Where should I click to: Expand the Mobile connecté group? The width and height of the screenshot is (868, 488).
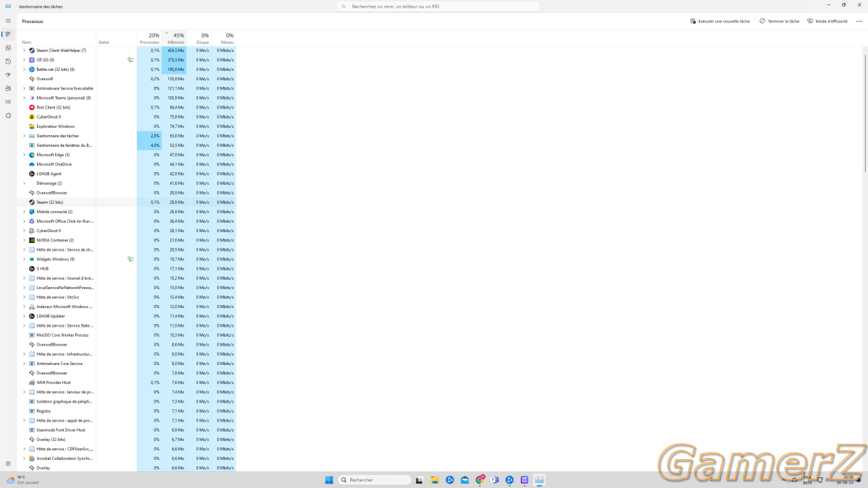(x=24, y=212)
